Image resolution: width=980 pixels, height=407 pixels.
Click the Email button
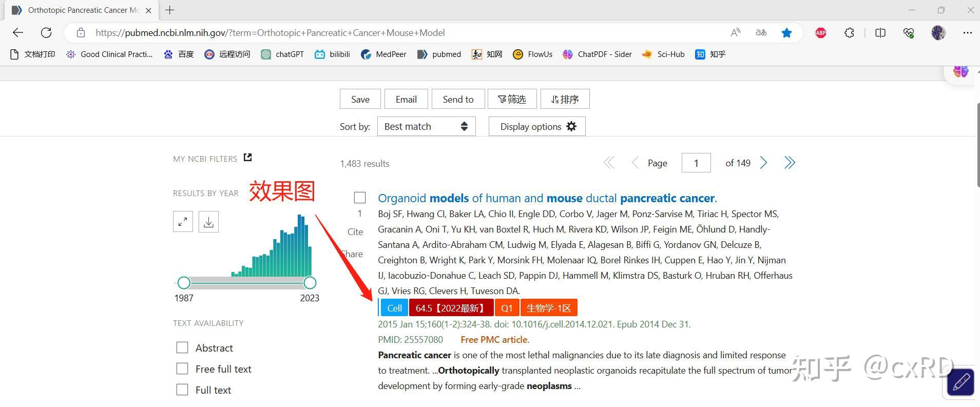(406, 99)
